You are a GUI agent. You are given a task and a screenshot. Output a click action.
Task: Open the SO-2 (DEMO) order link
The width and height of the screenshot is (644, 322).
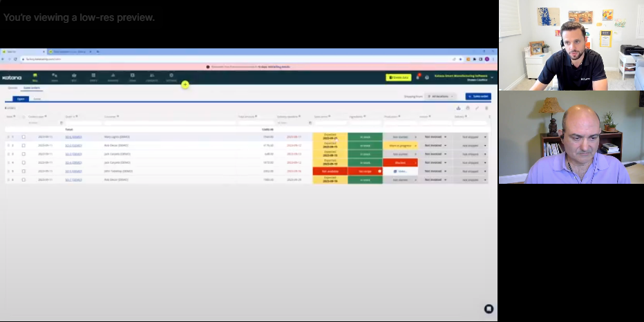tap(73, 145)
